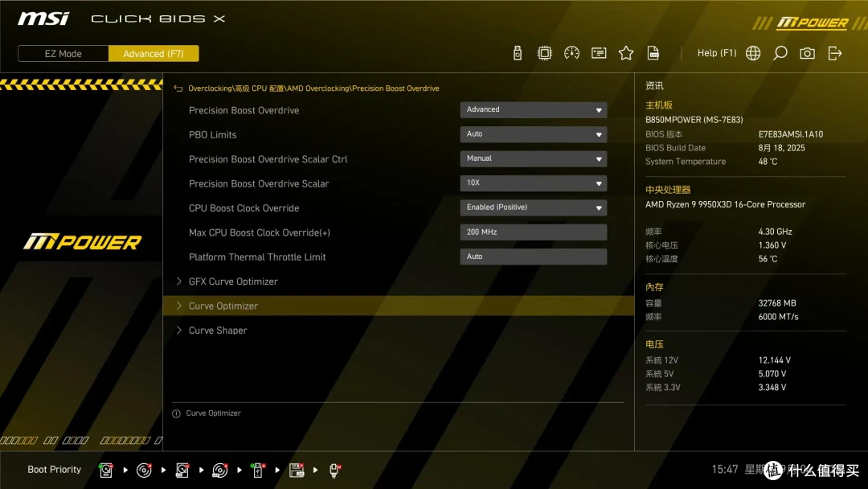Open the M-Flash USB drive tool icon
Image resolution: width=868 pixels, height=489 pixels.
(518, 53)
